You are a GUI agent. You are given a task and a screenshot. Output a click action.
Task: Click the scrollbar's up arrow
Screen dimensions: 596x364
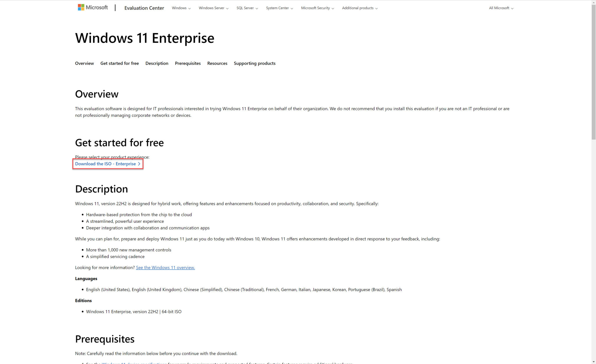(593, 2)
